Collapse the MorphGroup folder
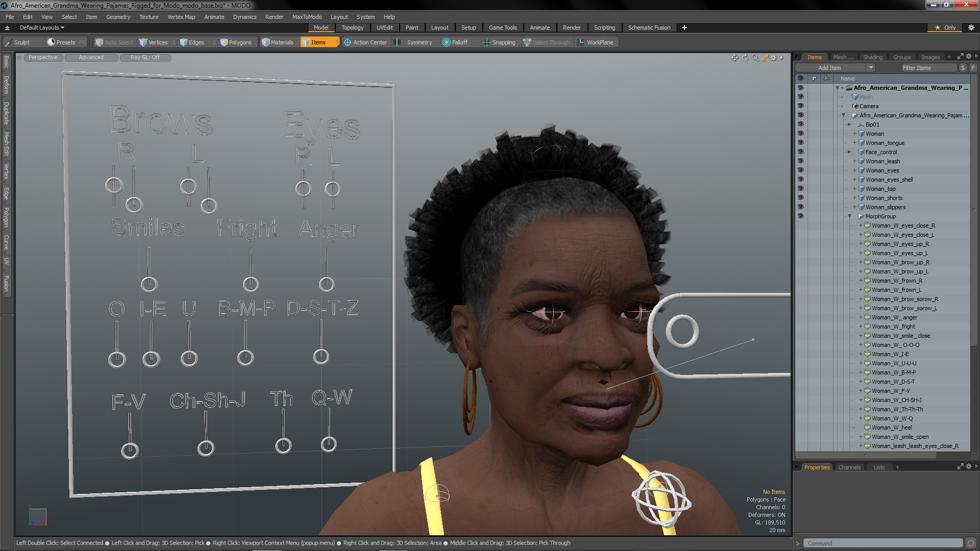 pos(849,216)
